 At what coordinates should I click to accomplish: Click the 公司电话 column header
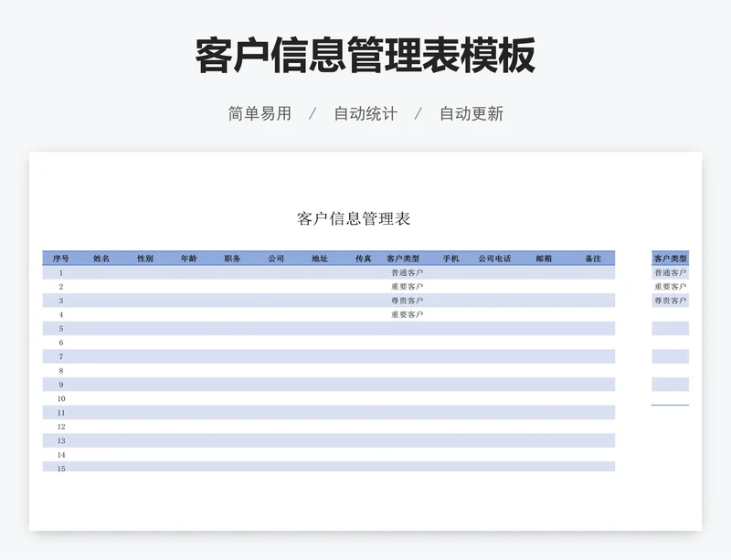[494, 259]
